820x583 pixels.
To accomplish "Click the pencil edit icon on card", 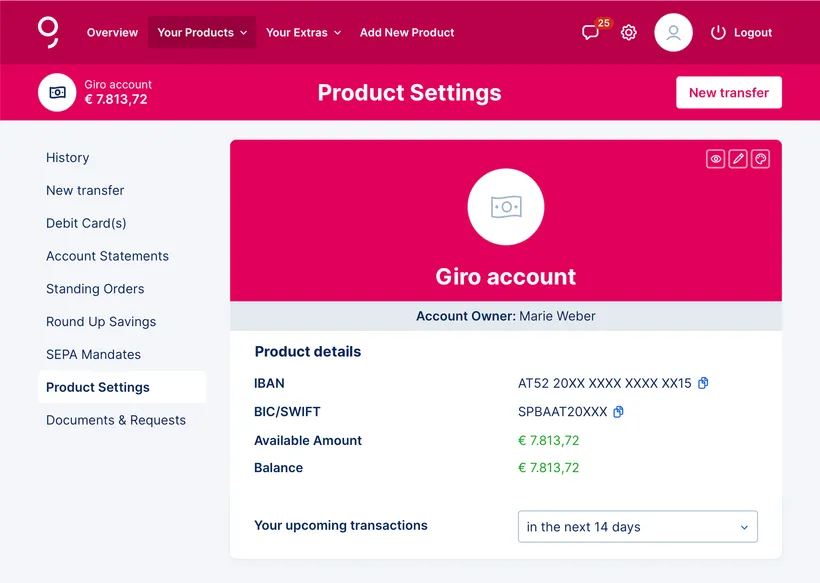I will click(x=738, y=159).
